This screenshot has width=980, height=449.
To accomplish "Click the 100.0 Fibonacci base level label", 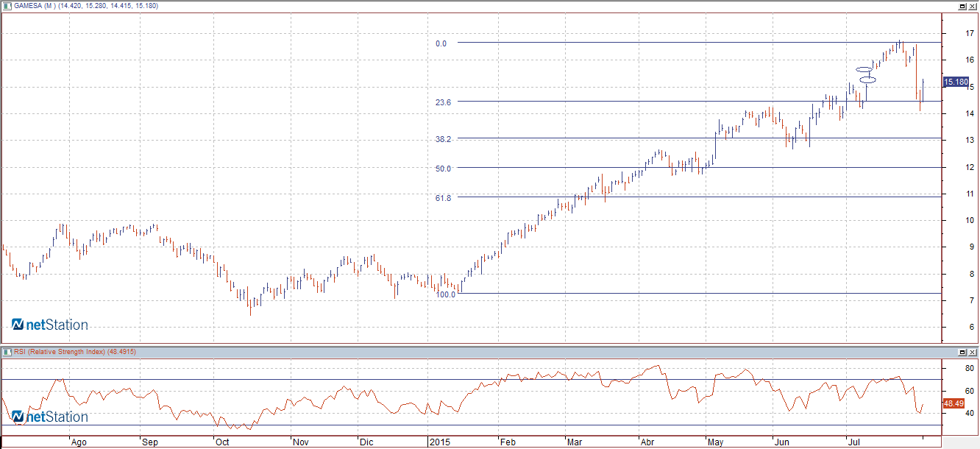I will click(x=446, y=294).
